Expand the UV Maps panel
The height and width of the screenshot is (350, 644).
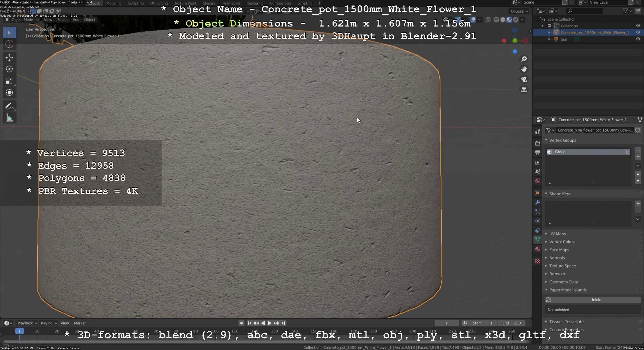click(557, 234)
